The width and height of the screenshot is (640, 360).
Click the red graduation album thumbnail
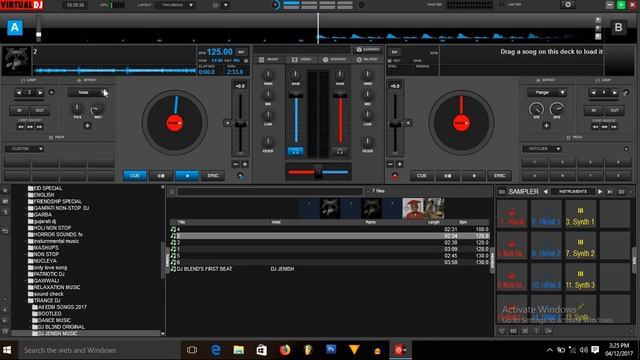click(413, 208)
